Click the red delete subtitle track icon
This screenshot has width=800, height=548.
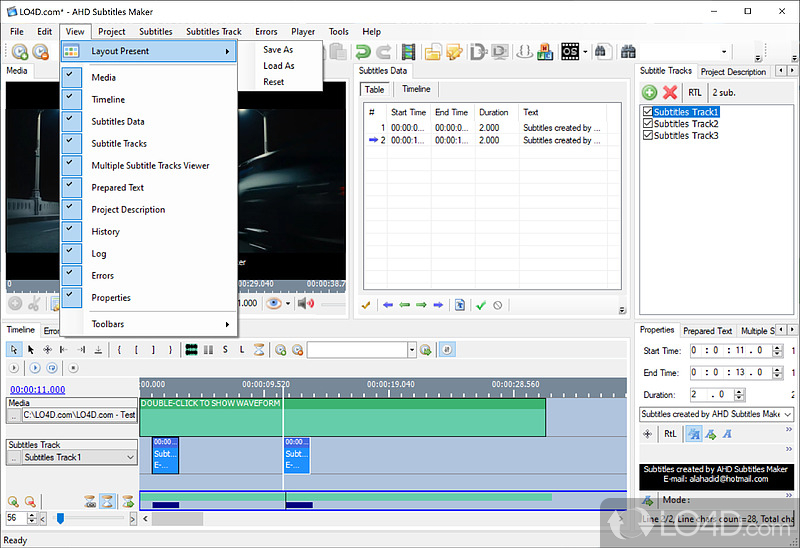point(670,92)
